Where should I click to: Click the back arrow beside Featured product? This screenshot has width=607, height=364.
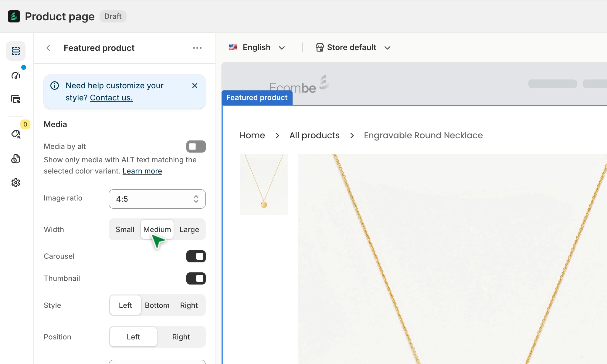(x=48, y=48)
